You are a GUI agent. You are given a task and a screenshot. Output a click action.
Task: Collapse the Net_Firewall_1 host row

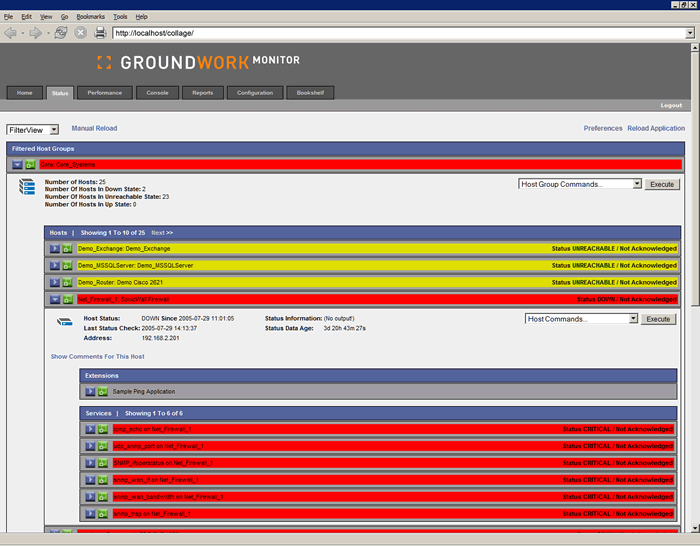54,300
